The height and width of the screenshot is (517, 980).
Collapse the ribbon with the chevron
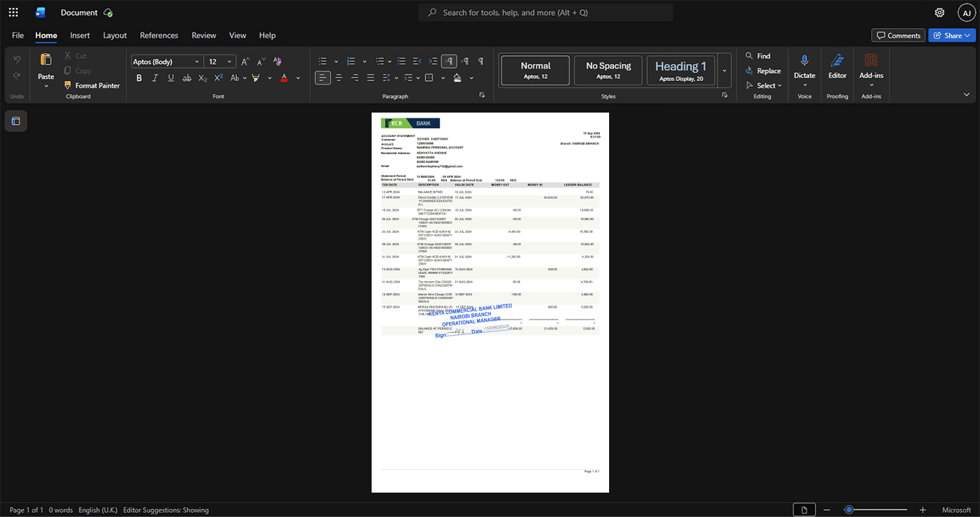[x=967, y=95]
